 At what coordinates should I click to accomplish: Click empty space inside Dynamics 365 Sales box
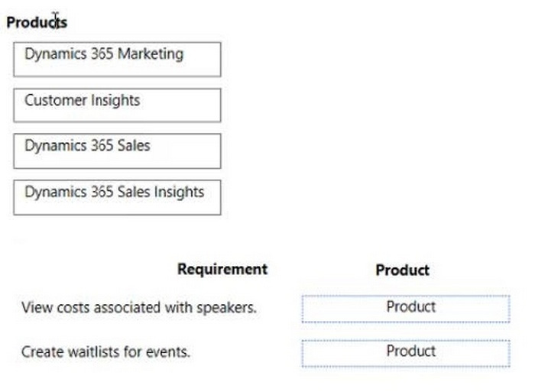click(x=187, y=155)
